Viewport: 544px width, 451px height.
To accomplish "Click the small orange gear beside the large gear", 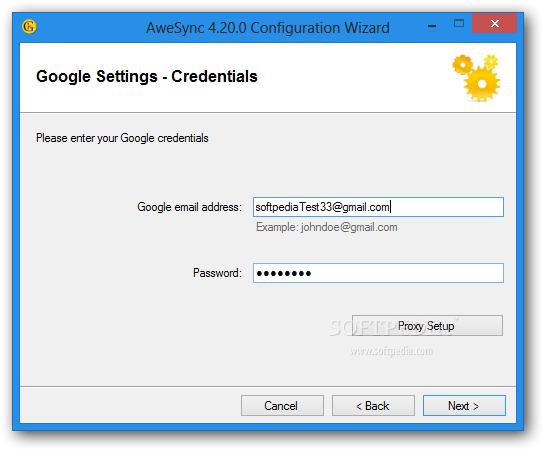I will pyautogui.click(x=462, y=65).
